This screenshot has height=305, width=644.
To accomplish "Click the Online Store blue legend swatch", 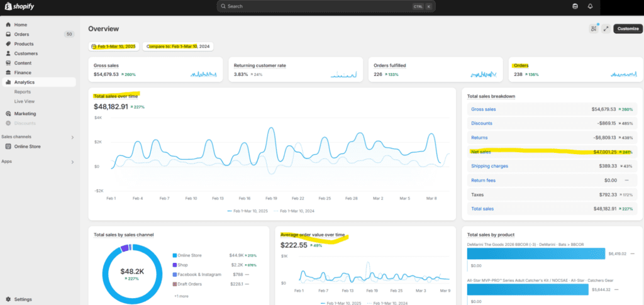I will click(x=175, y=255).
